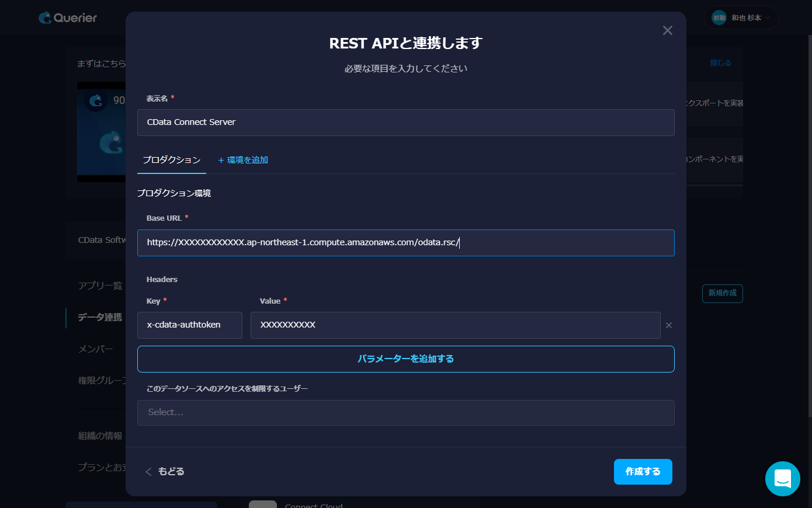Open the user account dropdown
Image resolution: width=812 pixels, height=508 pixels.
tap(741, 18)
